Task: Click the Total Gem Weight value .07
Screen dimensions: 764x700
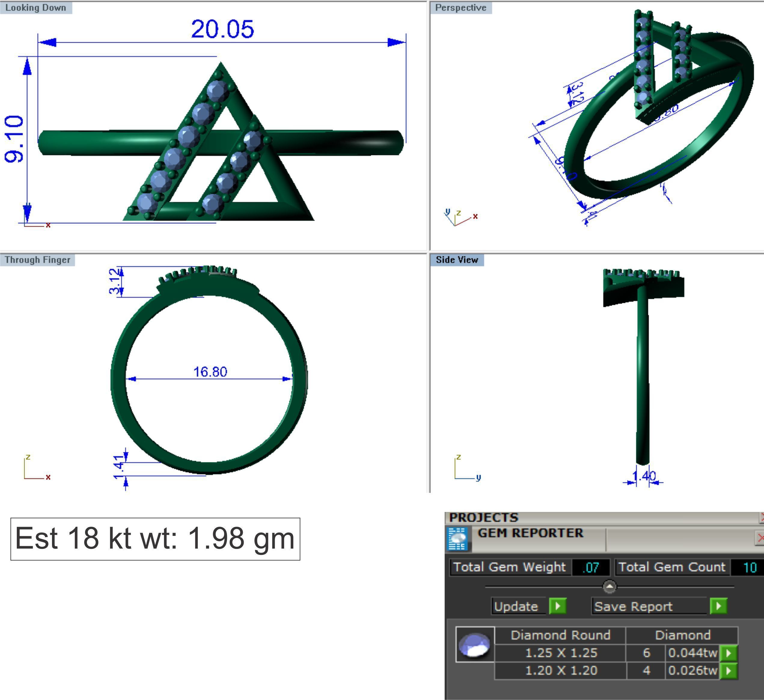Action: 591,568
